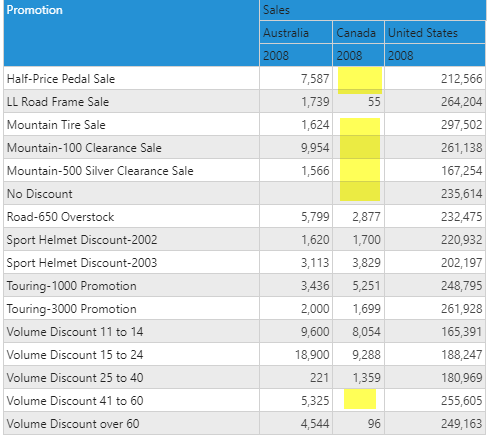Click the highlighted Canada cell for Half-Price Pedal Sale

pyautogui.click(x=360, y=80)
